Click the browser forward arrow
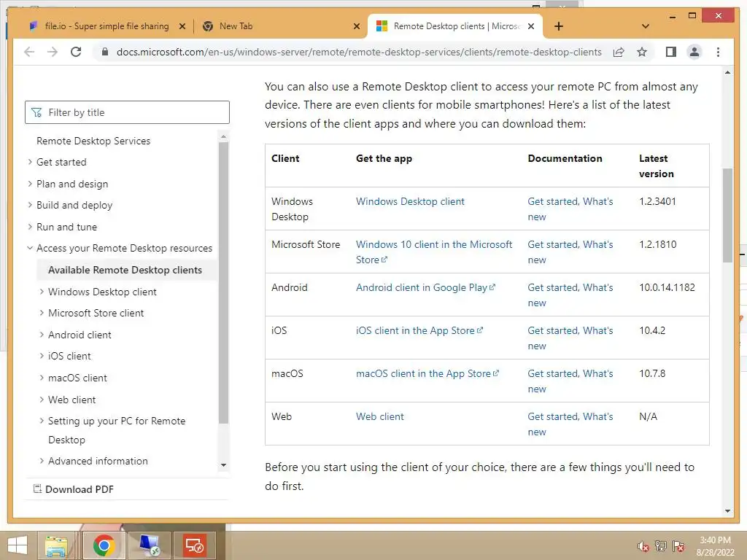The image size is (747, 560). click(x=53, y=52)
